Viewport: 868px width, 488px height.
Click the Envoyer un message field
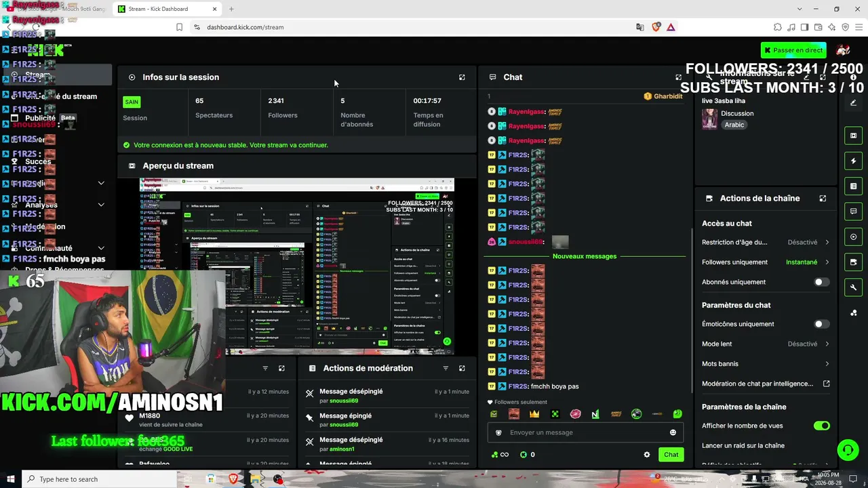(585, 432)
